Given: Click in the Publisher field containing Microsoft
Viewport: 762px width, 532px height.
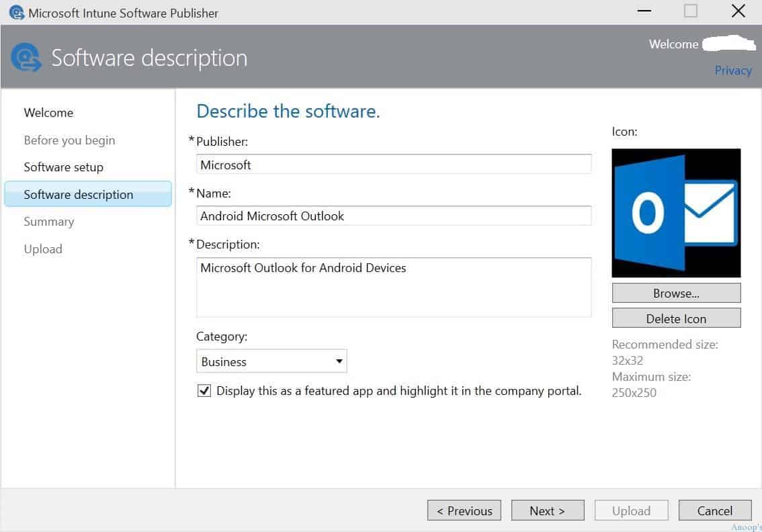Looking at the screenshot, I should 394,165.
